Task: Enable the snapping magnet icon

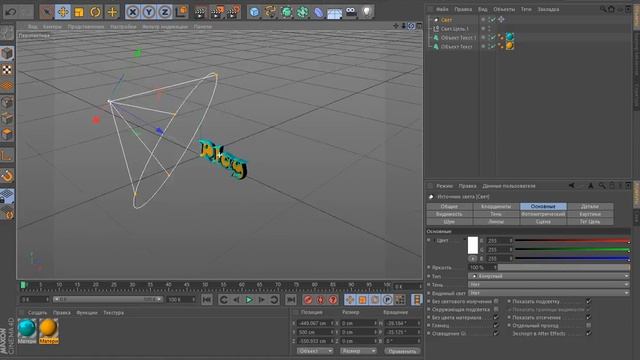Action: pyautogui.click(x=7, y=176)
